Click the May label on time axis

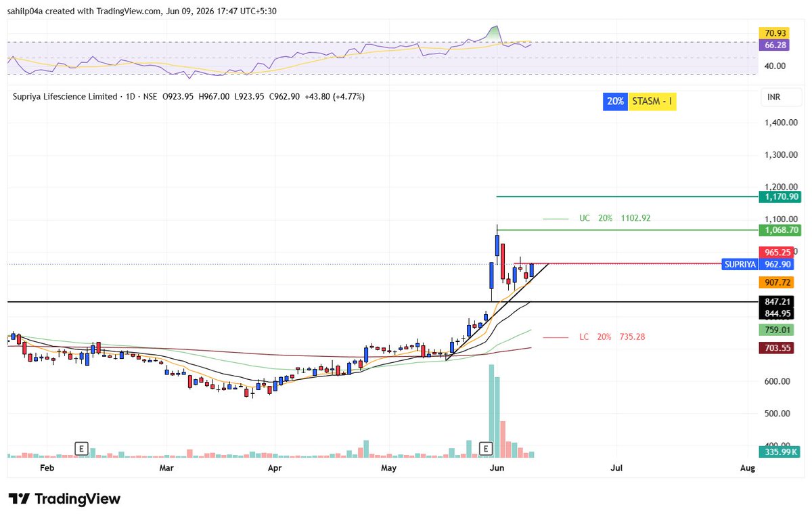click(x=388, y=468)
